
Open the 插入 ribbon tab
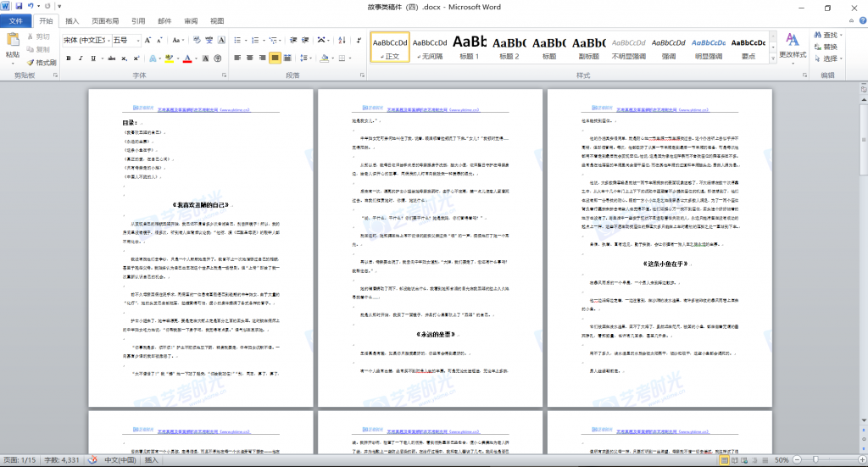[73, 21]
